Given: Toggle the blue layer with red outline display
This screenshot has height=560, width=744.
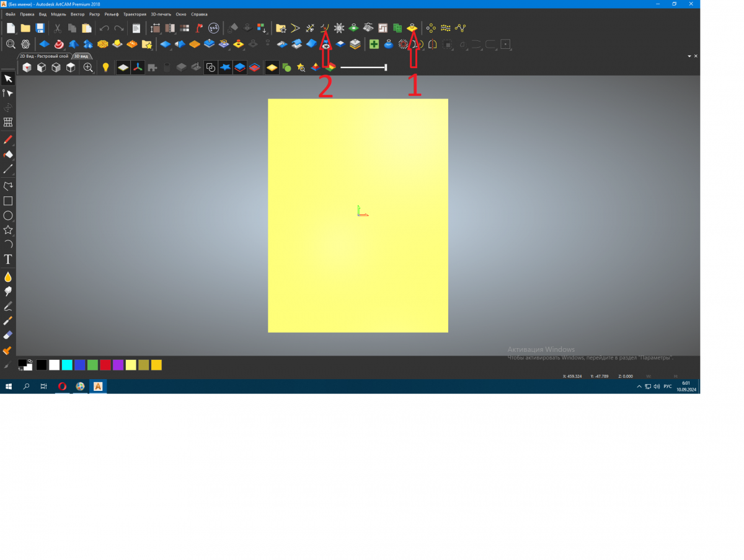Looking at the screenshot, I should [x=240, y=68].
